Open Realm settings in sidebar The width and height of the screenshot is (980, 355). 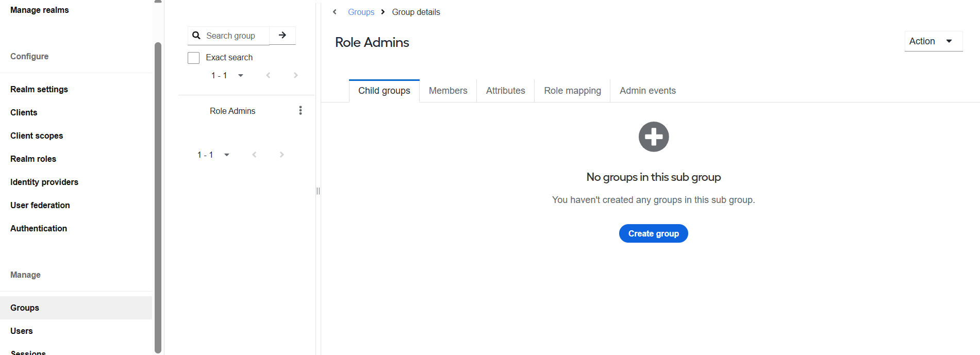39,89
